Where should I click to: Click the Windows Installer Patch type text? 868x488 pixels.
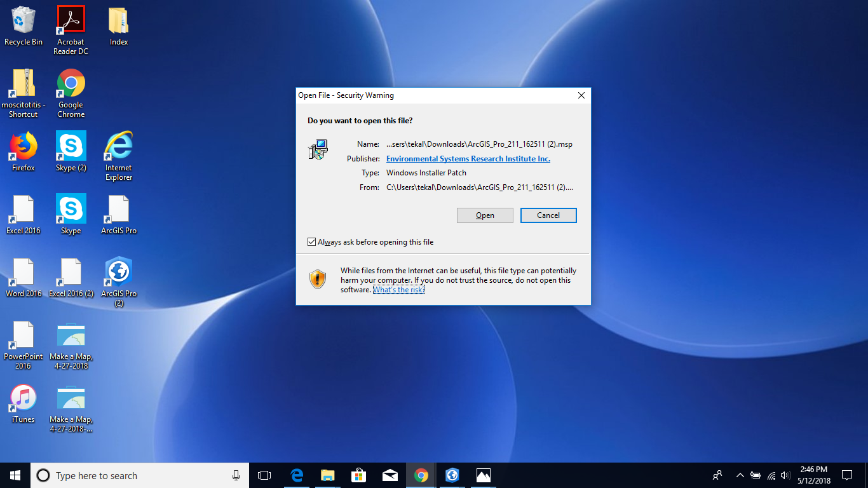tap(426, 173)
